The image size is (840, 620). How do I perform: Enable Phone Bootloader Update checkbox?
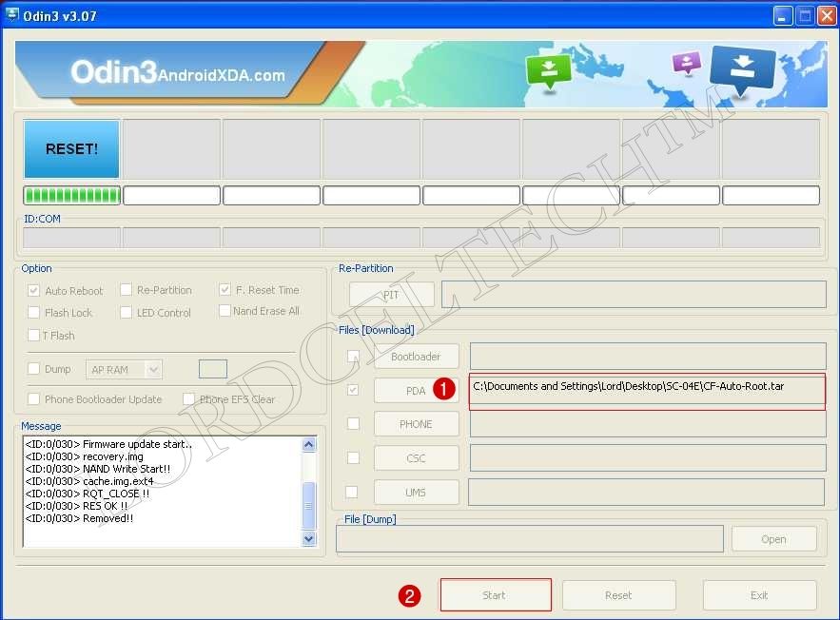[x=33, y=398]
